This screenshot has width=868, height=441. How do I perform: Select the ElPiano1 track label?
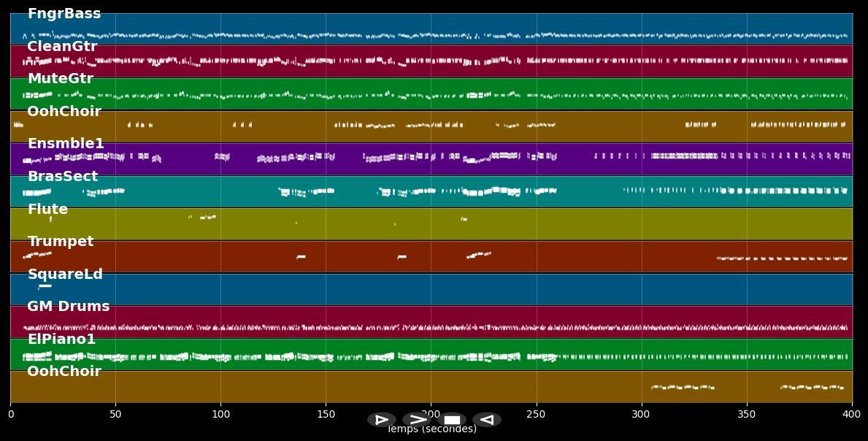click(x=61, y=340)
